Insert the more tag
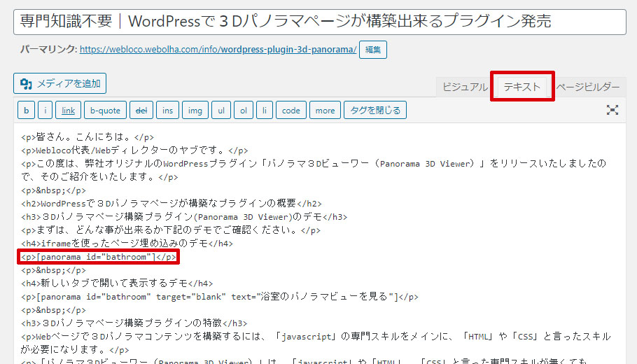 click(325, 110)
